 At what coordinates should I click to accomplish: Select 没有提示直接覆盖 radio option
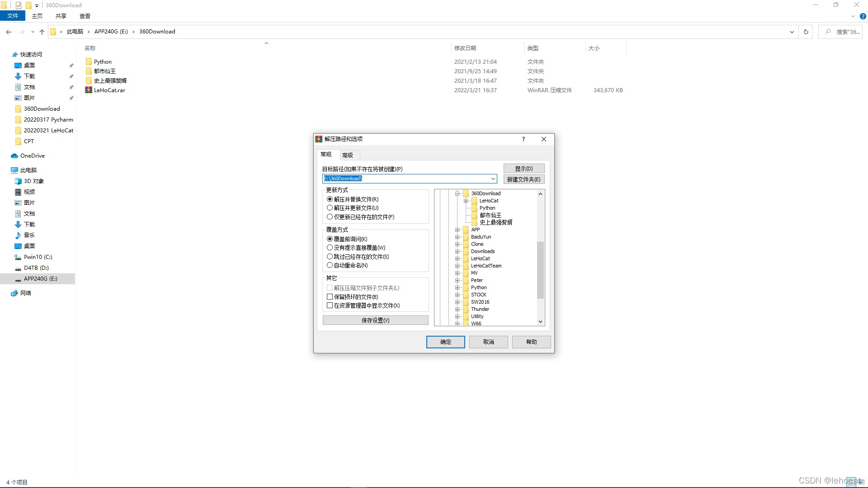(330, 248)
